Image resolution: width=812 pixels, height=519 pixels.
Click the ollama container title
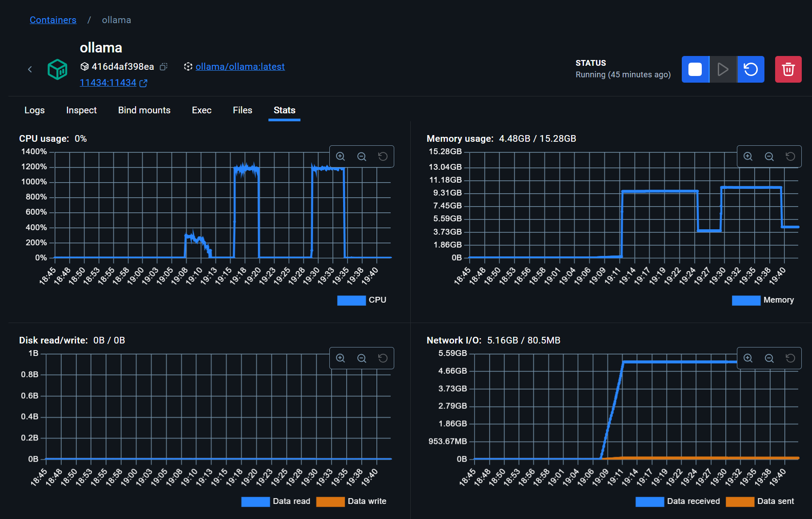(101, 48)
